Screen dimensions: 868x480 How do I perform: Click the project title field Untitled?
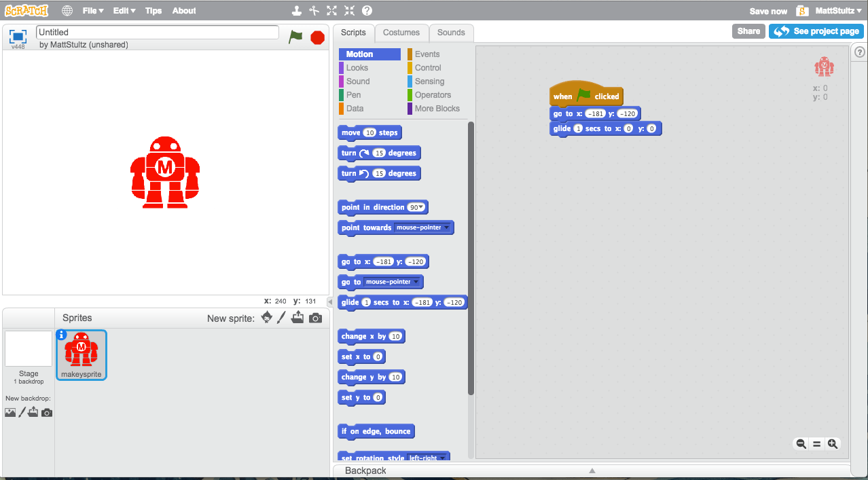coord(158,32)
